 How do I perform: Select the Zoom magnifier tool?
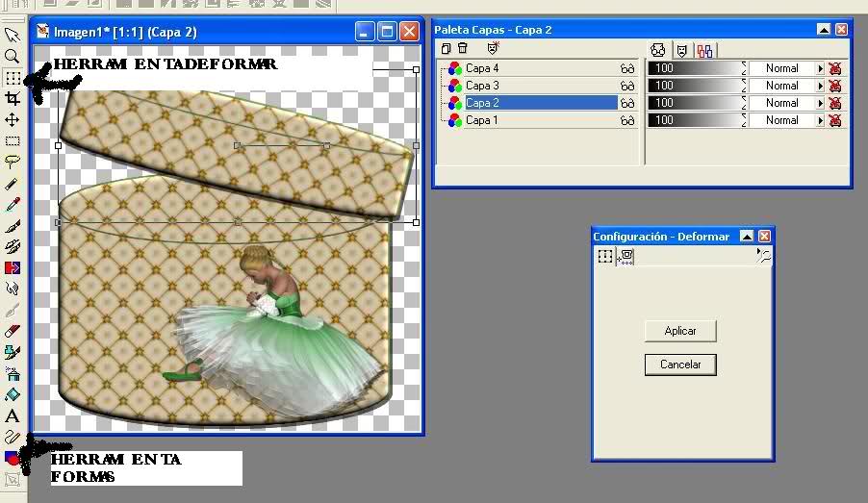[x=13, y=56]
